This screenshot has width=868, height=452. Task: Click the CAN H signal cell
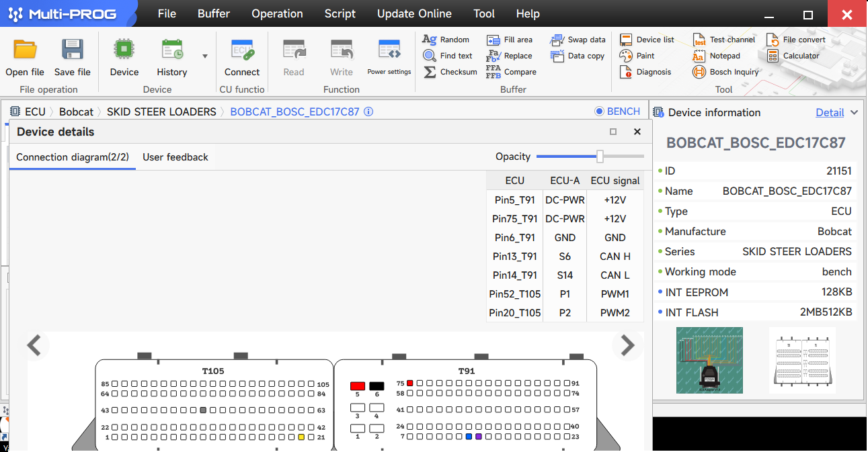[615, 257]
